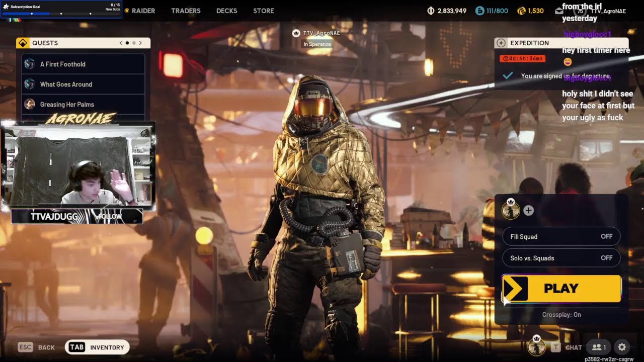Click the yellow Quests panel icon
This screenshot has height=362, width=644.
(x=23, y=43)
